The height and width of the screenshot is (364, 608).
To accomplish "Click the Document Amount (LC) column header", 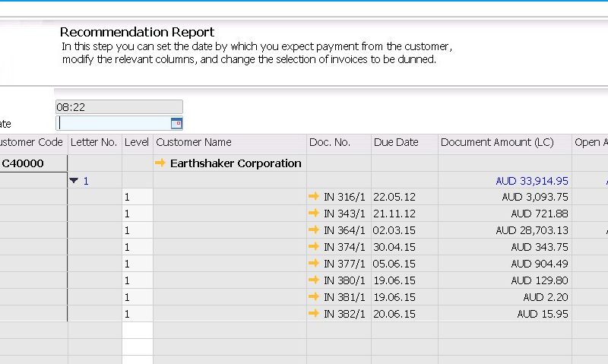I will (x=505, y=142).
